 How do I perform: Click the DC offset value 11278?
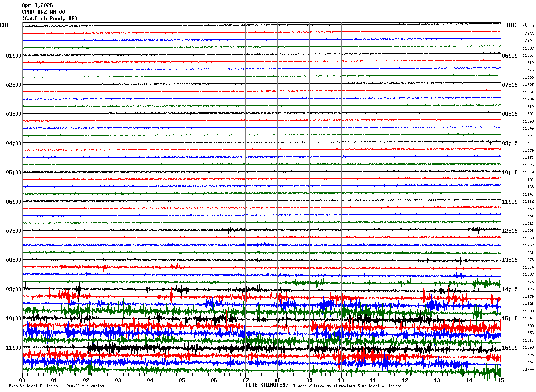[528, 260]
